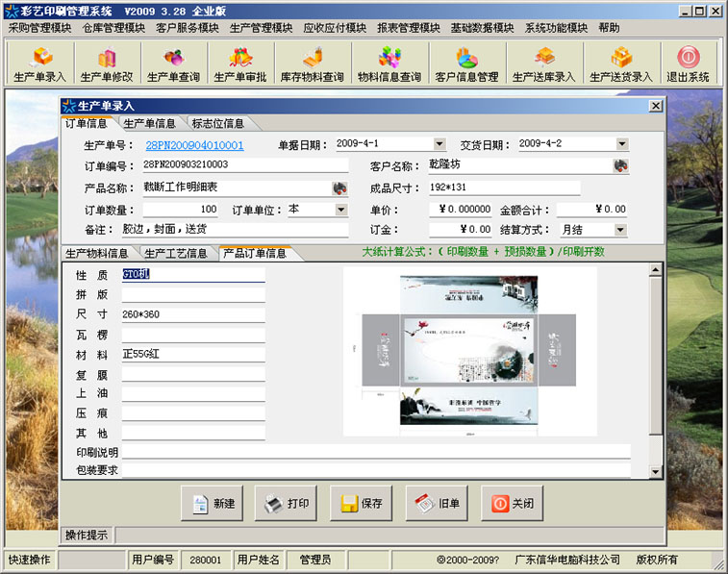Expand the 单据日期 date dropdown
Screen dimensions: 728x574
tap(439, 144)
